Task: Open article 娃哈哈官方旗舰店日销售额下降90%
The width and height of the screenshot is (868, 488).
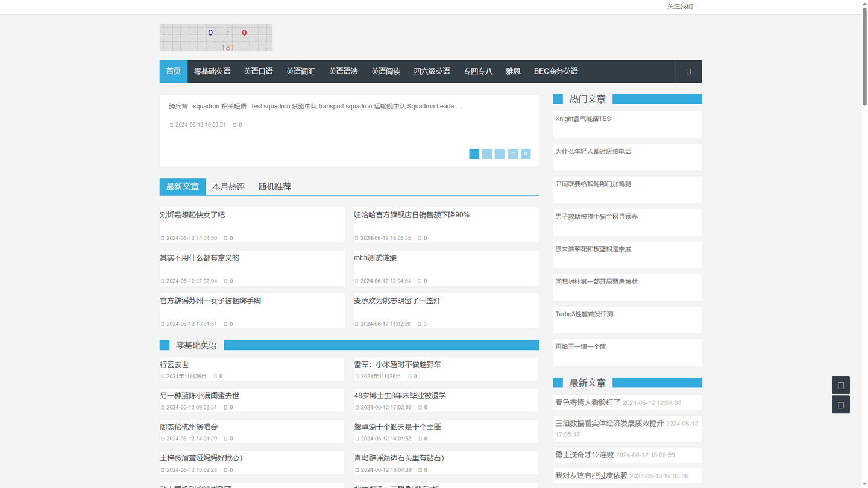Action: [x=412, y=215]
